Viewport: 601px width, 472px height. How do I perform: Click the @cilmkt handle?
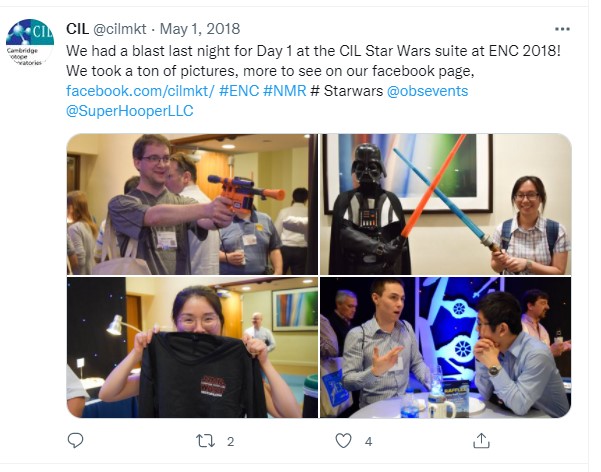[120, 29]
